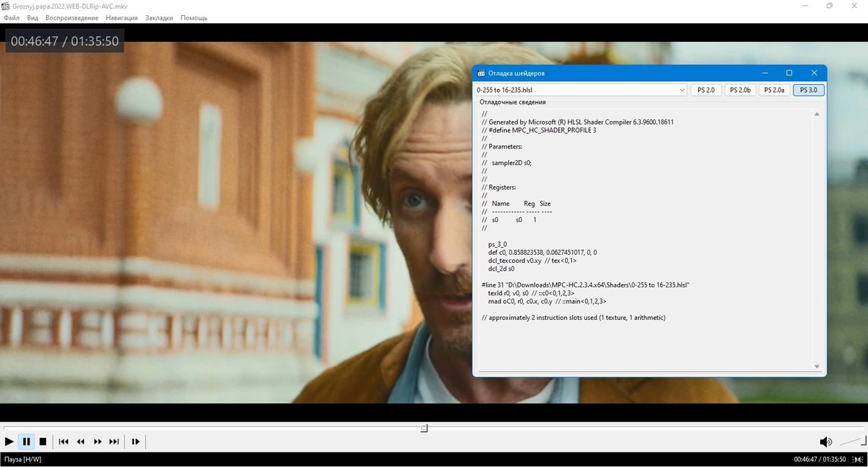Click the '#define MPC_HC_SHADER_PROFILE 3' line

539,130
